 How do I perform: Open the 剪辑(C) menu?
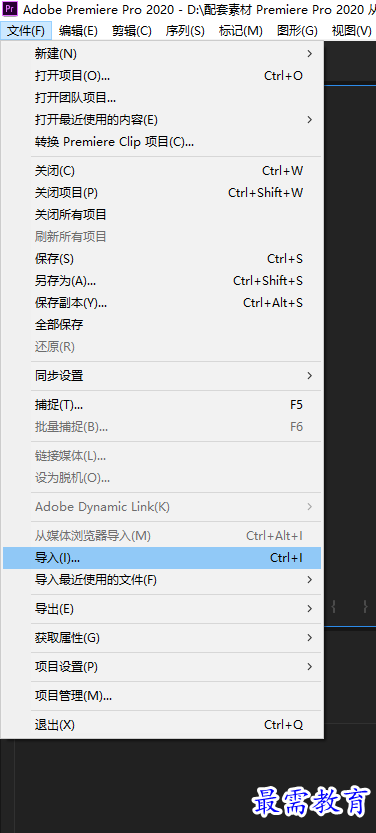pyautogui.click(x=132, y=31)
